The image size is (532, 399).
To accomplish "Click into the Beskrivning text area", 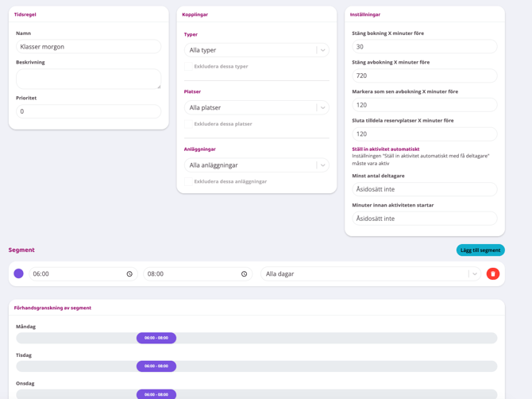I will coord(88,79).
